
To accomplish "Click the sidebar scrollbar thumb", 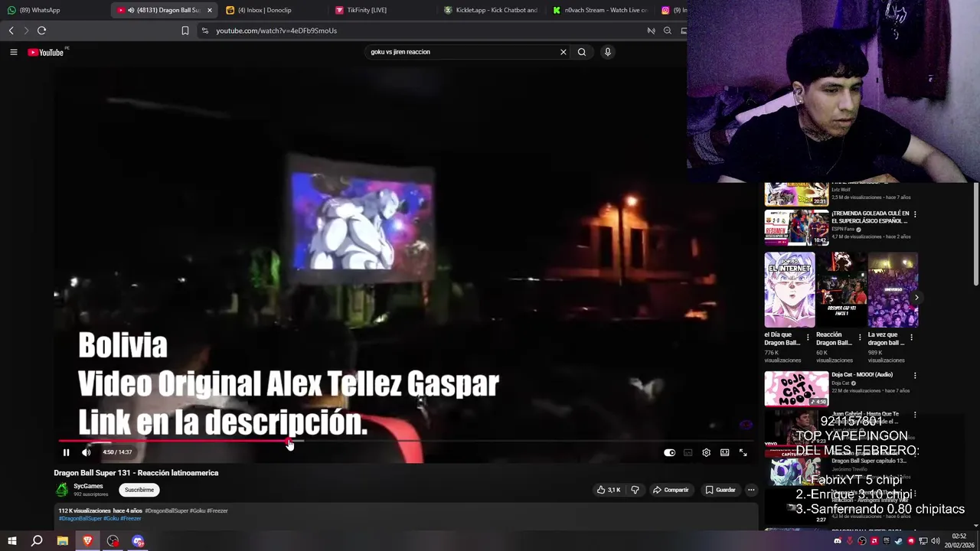I will pos(975,233).
